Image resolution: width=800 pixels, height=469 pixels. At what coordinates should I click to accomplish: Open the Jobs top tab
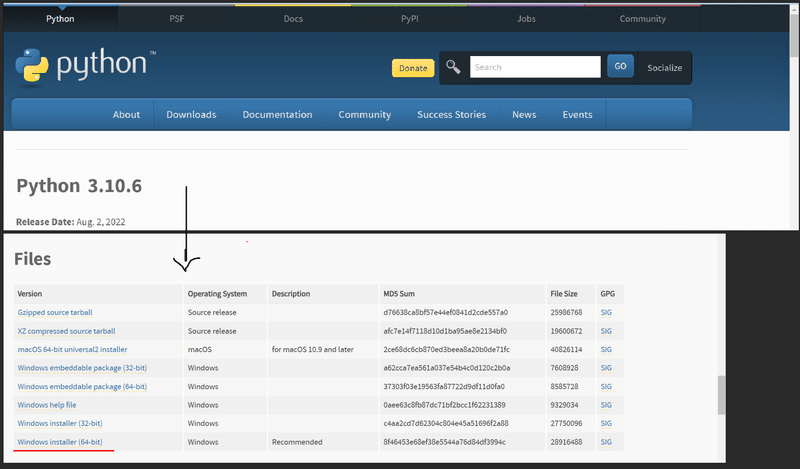(526, 19)
